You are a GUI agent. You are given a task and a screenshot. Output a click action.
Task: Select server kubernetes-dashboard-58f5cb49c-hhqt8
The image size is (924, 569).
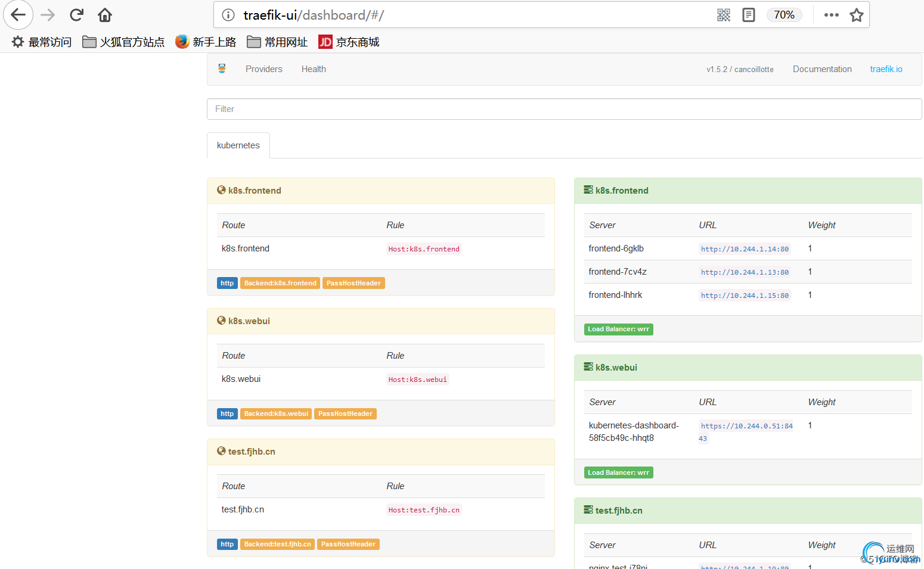pos(634,431)
